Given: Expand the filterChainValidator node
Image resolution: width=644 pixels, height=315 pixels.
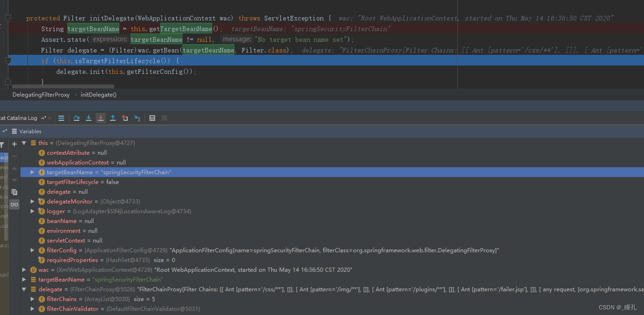Looking at the screenshot, I should click(x=33, y=309).
